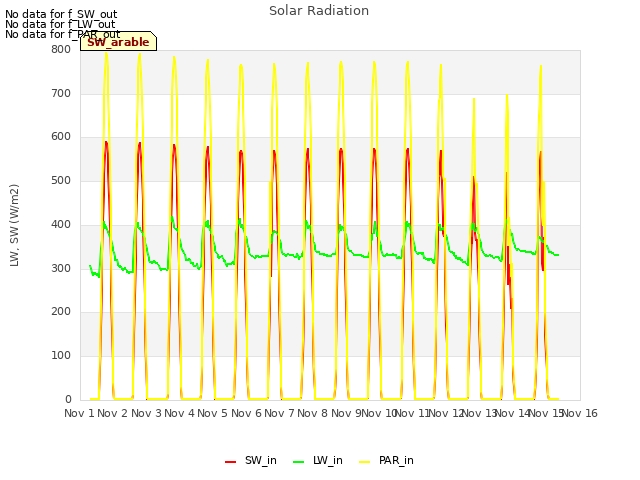Click the x-axis label Nov 3
Image resolution: width=640 pixels, height=480 pixels.
coord(146,413)
